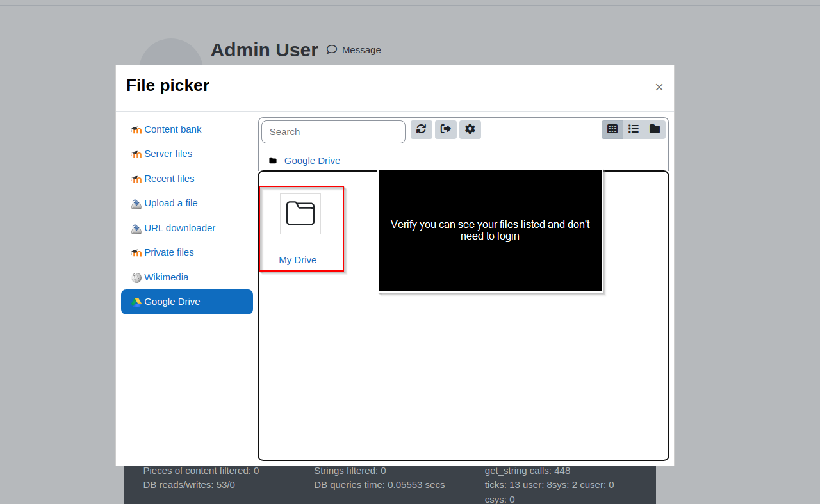
Task: Click the Content bank Moodle icon
Action: coord(136,130)
